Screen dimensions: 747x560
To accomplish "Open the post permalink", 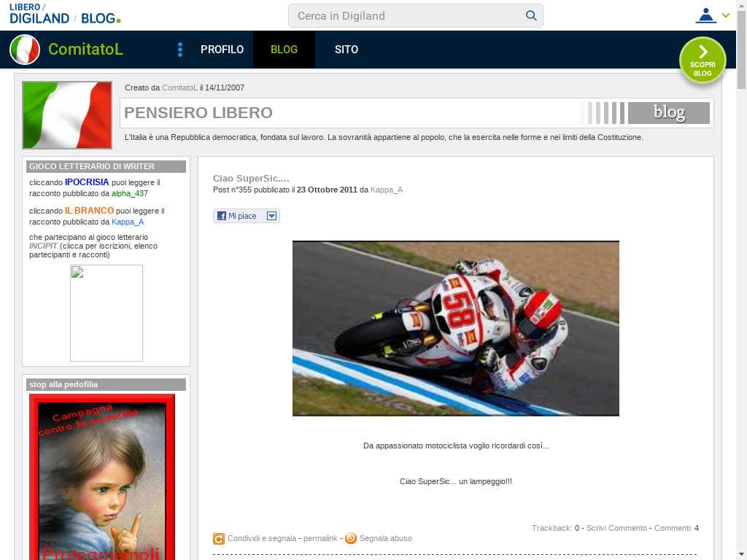I will click(320, 538).
